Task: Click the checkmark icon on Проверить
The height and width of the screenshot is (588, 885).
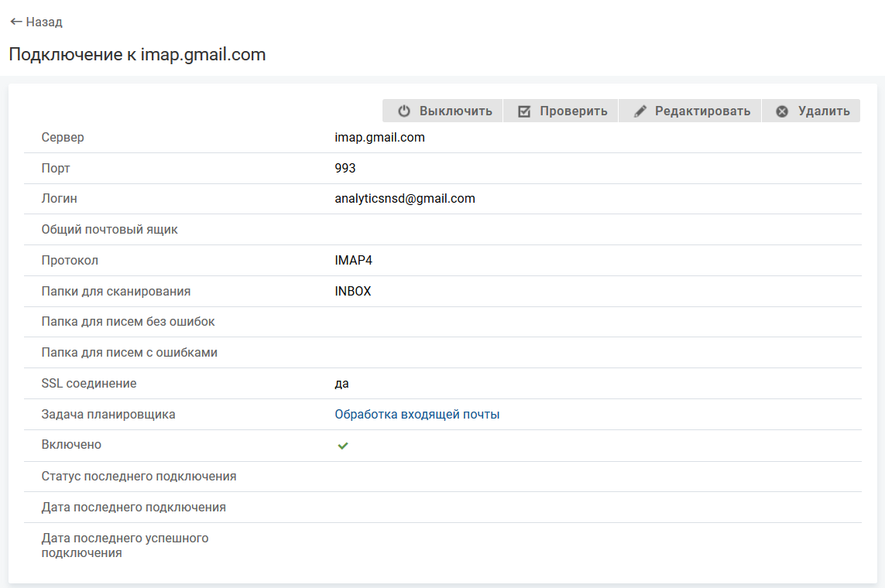Action: click(x=524, y=111)
